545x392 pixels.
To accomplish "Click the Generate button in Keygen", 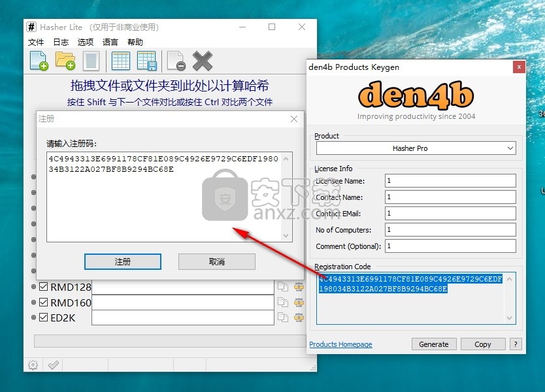I will point(434,344).
